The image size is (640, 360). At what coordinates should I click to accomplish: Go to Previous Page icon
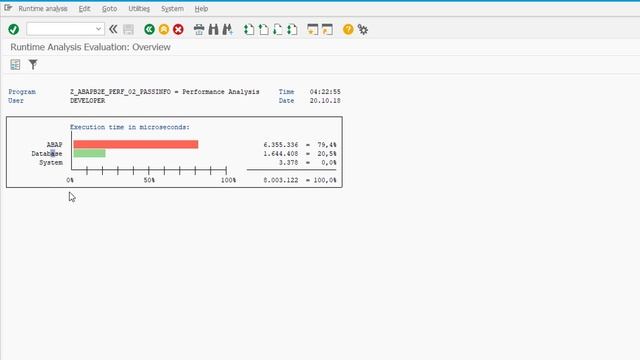click(x=263, y=29)
